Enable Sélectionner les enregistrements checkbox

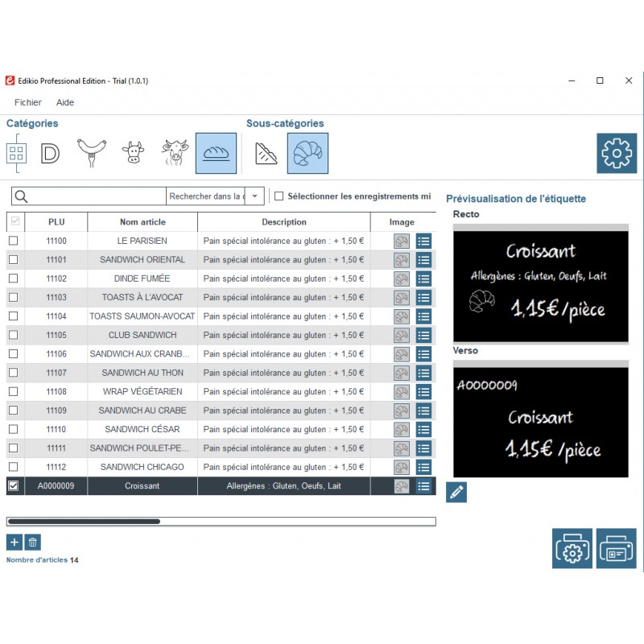point(279,196)
